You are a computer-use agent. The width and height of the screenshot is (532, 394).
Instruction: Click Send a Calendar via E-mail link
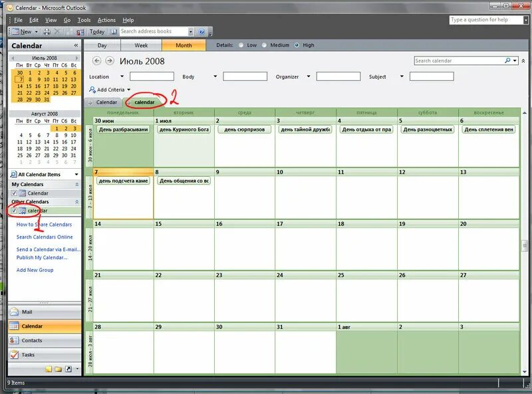click(x=48, y=250)
